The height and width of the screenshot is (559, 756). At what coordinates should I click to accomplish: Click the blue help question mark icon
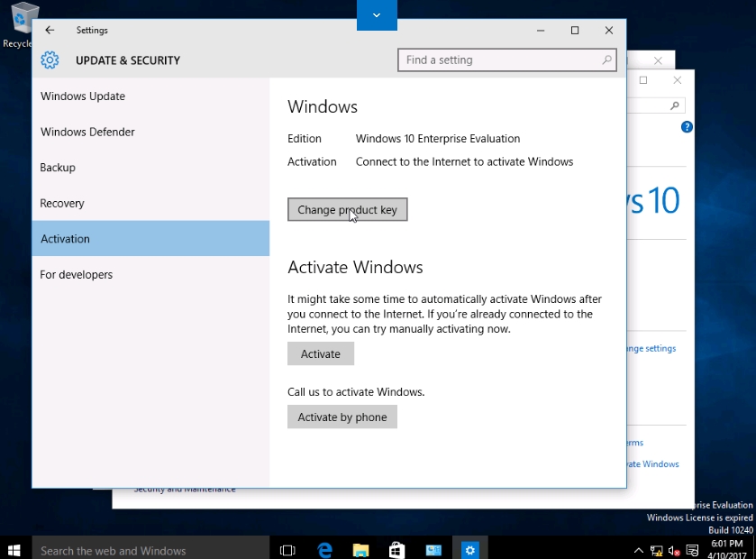click(687, 127)
